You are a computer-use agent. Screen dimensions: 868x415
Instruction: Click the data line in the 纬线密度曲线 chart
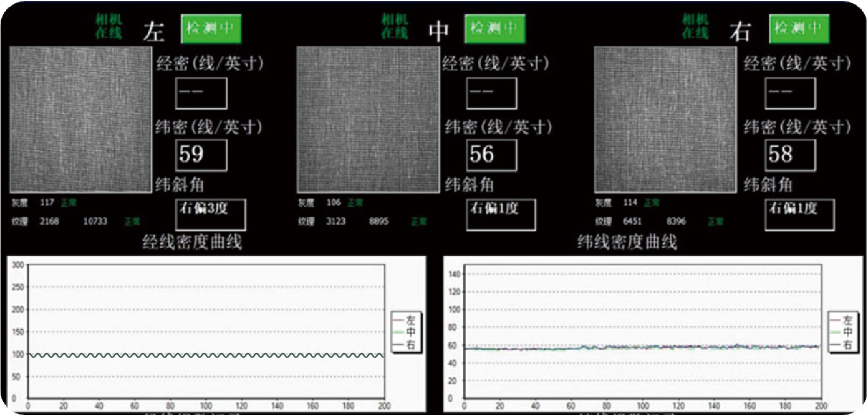click(642, 347)
